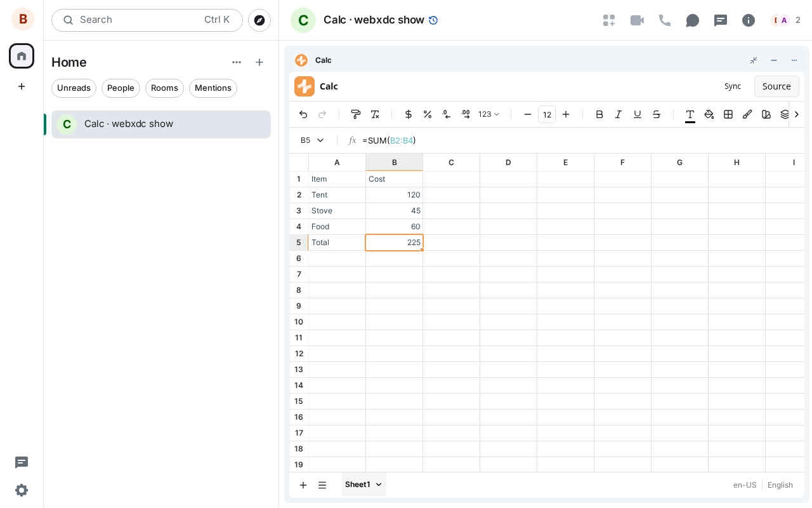Add a new sheet with plus icon
This screenshot has height=508, width=812.
[x=303, y=485]
